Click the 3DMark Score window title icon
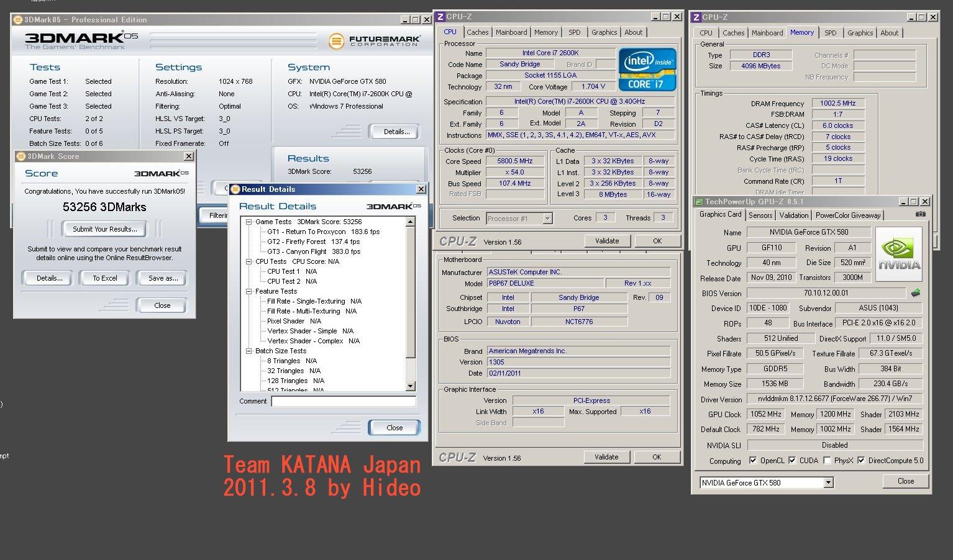 coord(21,156)
